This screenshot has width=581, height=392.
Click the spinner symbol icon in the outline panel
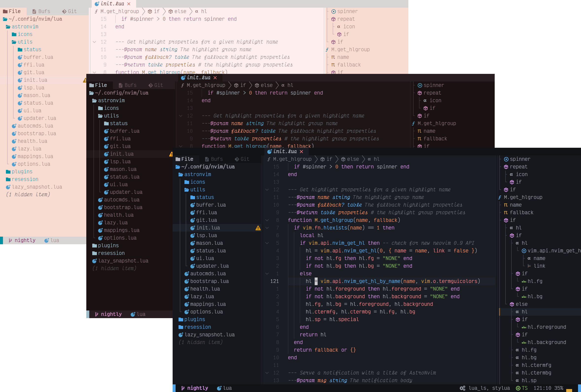(x=506, y=159)
